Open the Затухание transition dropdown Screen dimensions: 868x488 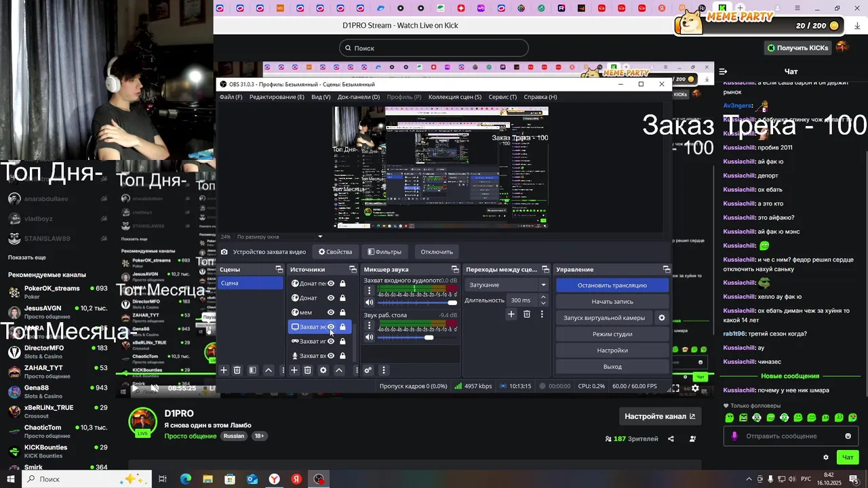point(507,285)
